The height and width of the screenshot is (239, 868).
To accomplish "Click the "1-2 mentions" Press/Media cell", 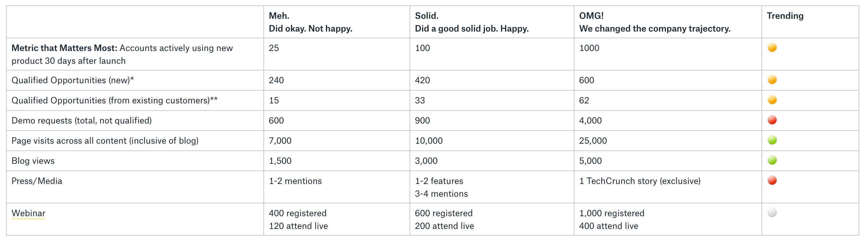I will tap(295, 181).
